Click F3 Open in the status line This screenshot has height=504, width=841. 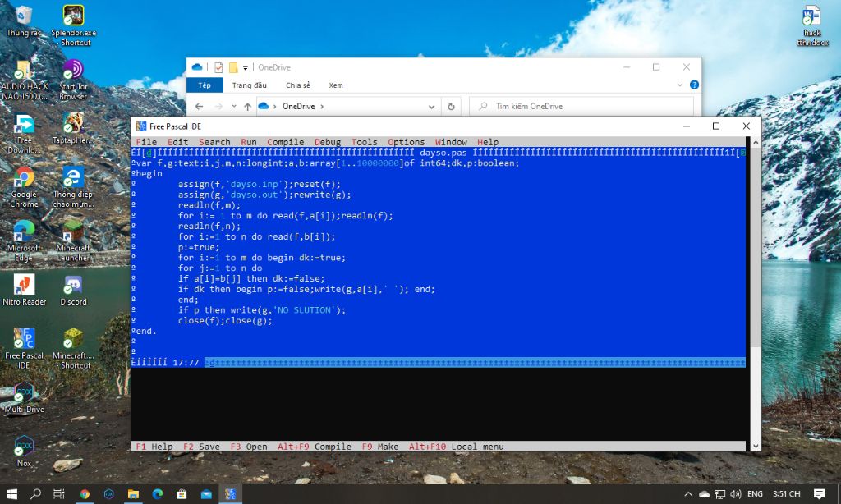248,447
